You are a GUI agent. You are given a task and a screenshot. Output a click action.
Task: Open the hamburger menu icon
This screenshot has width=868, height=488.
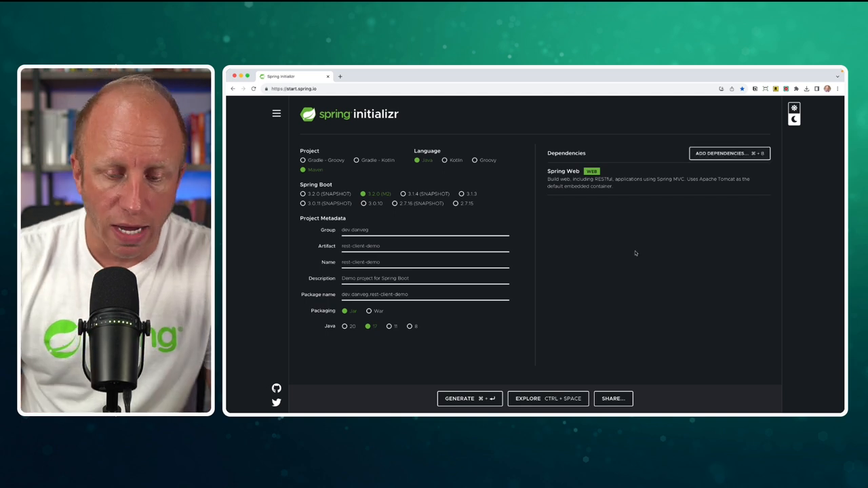(x=277, y=114)
